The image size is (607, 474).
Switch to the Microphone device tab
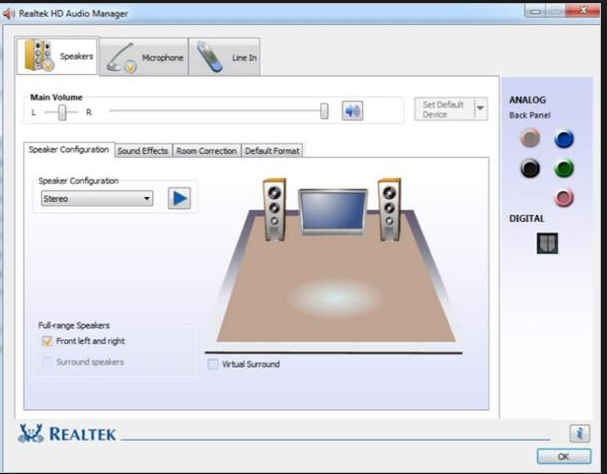click(x=144, y=57)
